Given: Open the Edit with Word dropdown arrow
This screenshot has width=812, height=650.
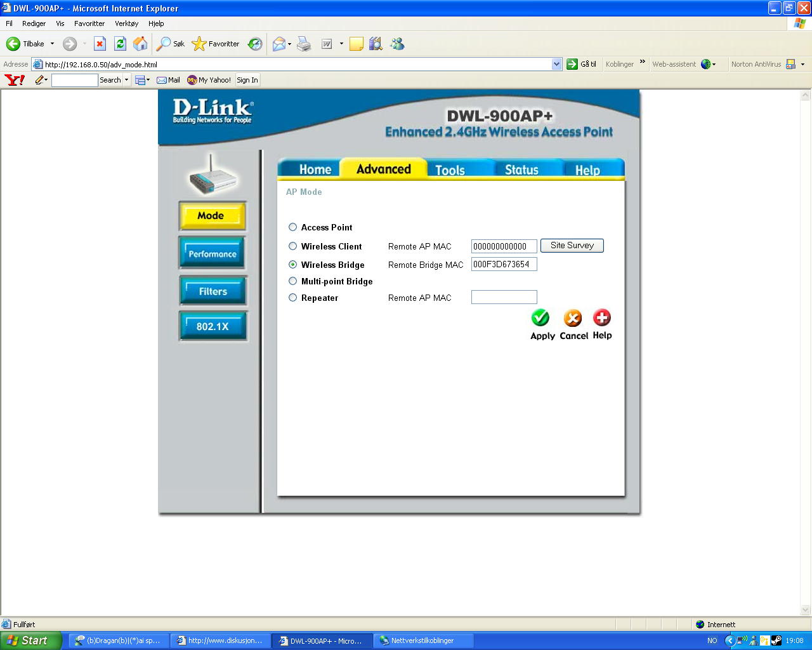Looking at the screenshot, I should pos(341,44).
